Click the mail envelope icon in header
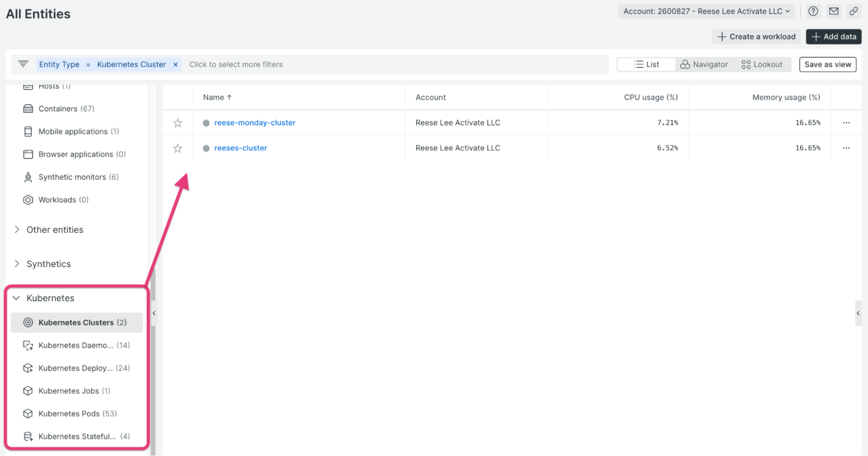This screenshot has width=868, height=456. pos(834,11)
